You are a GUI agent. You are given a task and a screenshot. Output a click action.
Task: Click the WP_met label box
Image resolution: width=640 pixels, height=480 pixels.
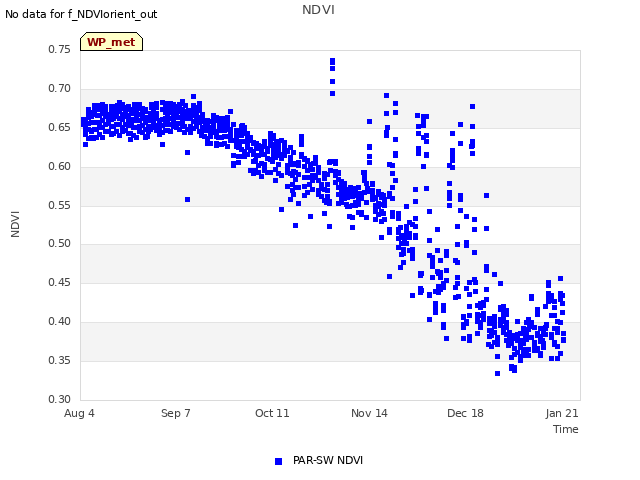tap(111, 42)
